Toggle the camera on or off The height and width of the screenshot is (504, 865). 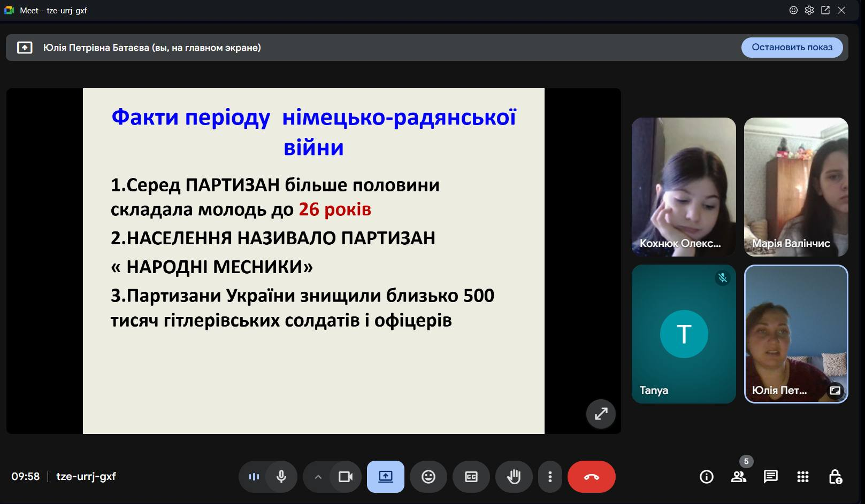(346, 477)
